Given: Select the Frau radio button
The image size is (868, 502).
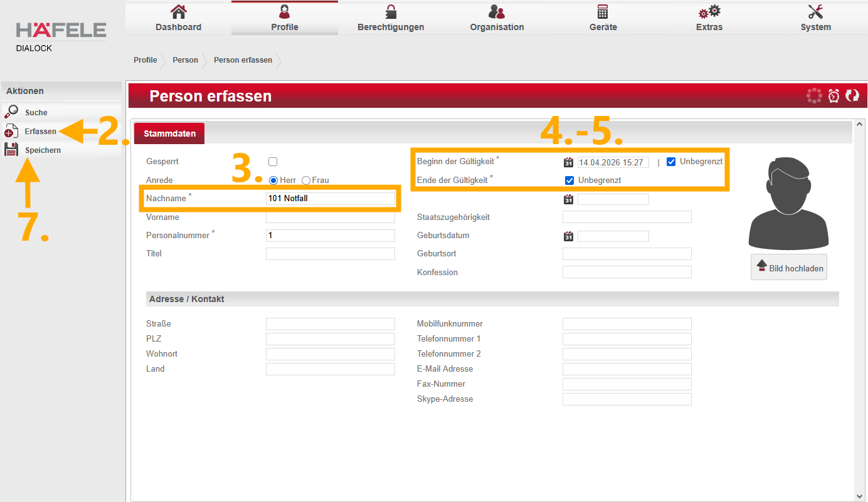Looking at the screenshot, I should coord(306,180).
